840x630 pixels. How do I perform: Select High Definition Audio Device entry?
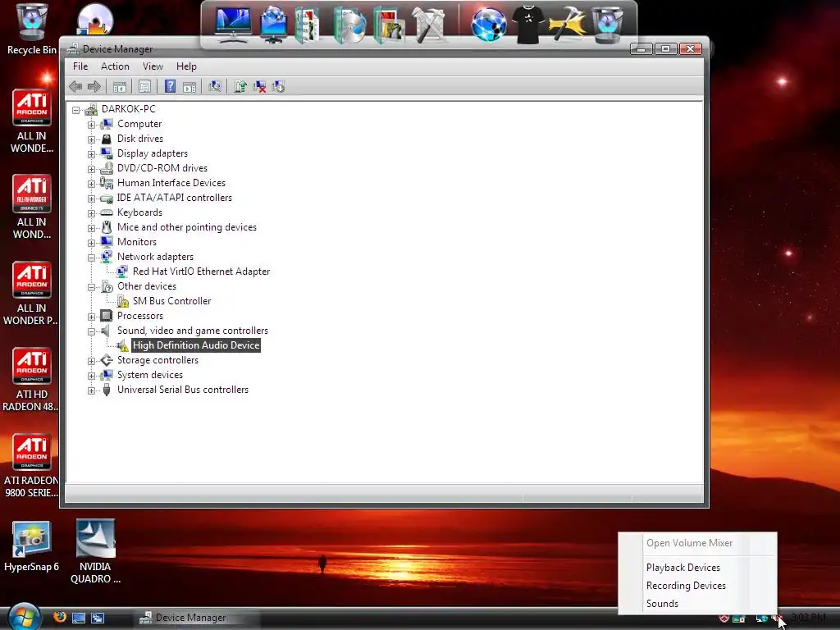pos(196,345)
